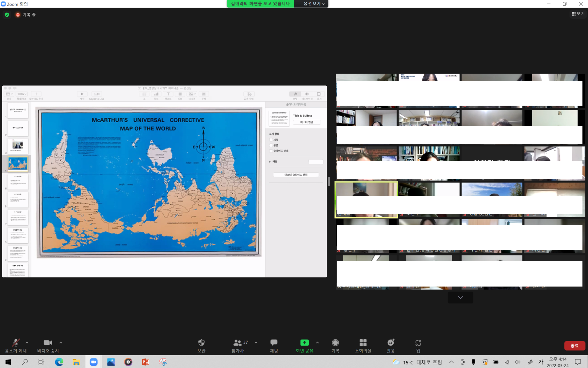Click the 기록 중 recording indicator
Image resolution: width=588 pixels, height=368 pixels.
point(25,15)
